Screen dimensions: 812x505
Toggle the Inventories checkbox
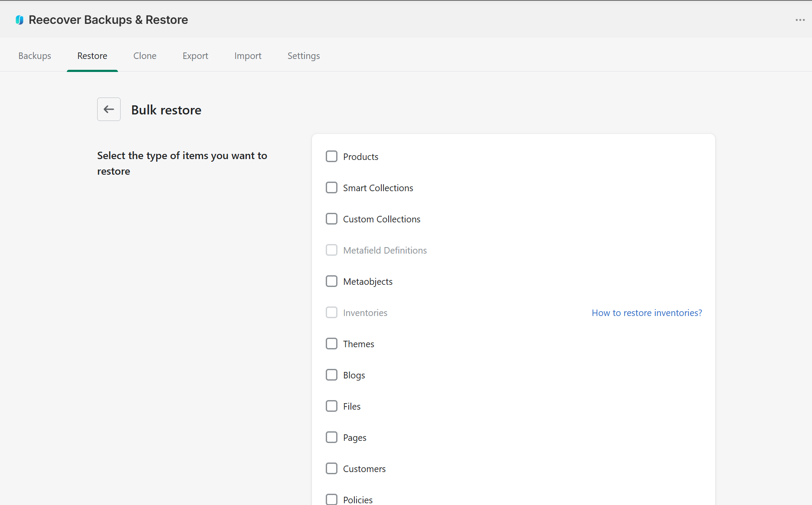(x=331, y=313)
